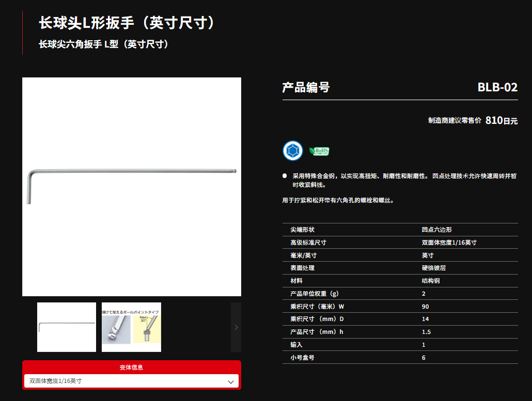Click the red 变体信息 header
532x401 pixels.
pos(131,367)
